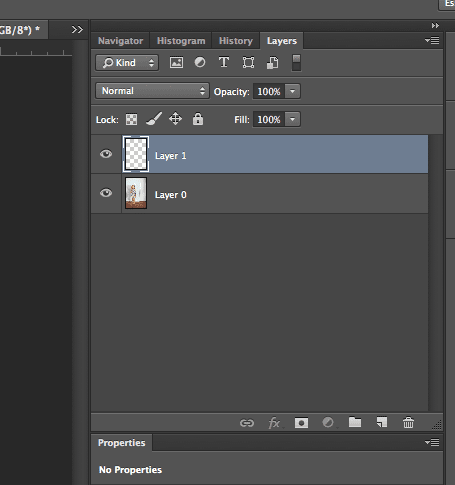This screenshot has height=485, width=455.
Task: Click the layers panel vertical scrollbar
Action: pyautogui.click(x=436, y=273)
